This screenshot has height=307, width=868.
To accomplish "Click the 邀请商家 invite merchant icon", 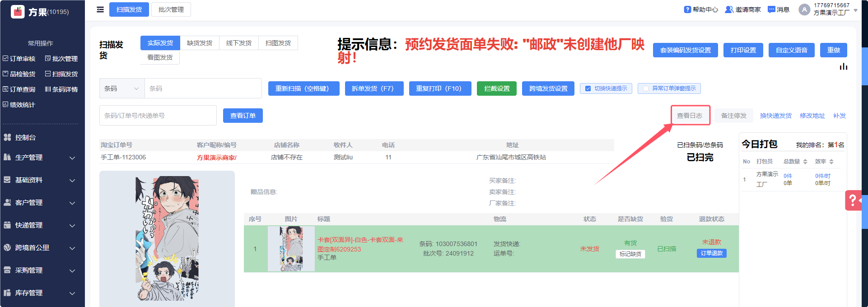I will 729,9.
